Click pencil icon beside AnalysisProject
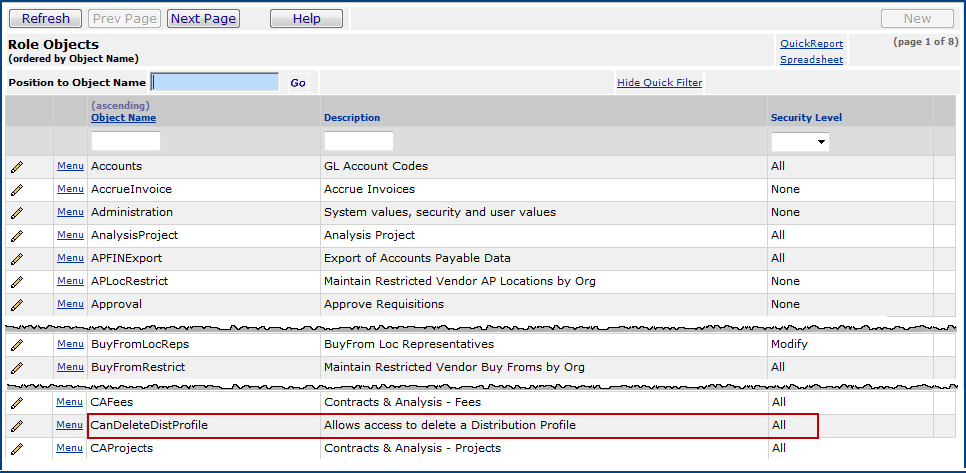 pos(17,236)
